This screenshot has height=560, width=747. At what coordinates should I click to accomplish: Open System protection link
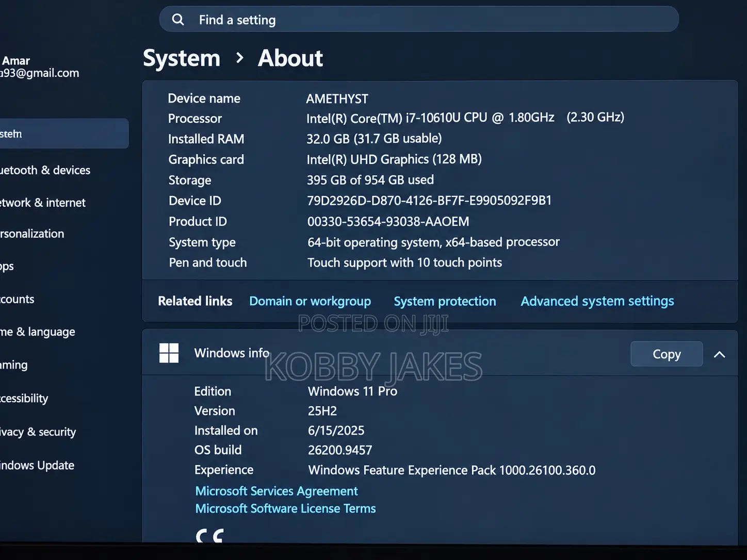click(445, 301)
